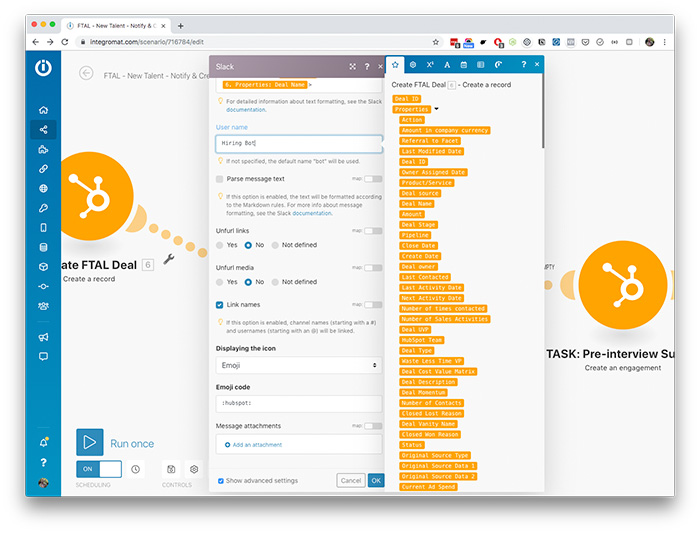Select Yes for Unfurl media
Viewport: 700px width, 533px height.
(x=220, y=282)
